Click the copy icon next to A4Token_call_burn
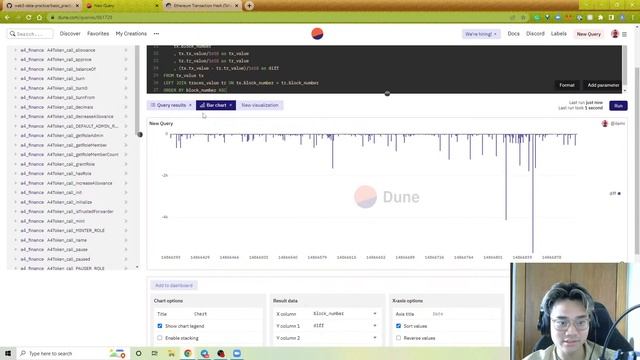The height and width of the screenshot is (360, 640). point(126,78)
